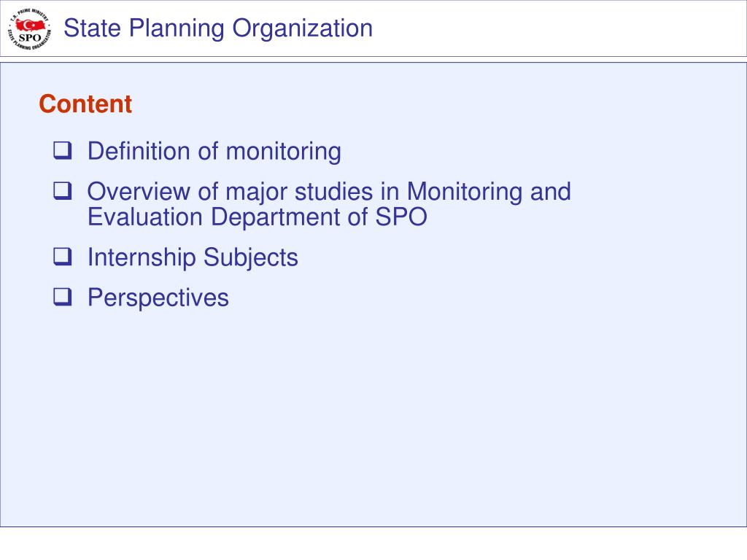Screen dimensions: 747x560
Task: Click the circular SPO logo emblem
Action: pyautogui.click(x=29, y=29)
